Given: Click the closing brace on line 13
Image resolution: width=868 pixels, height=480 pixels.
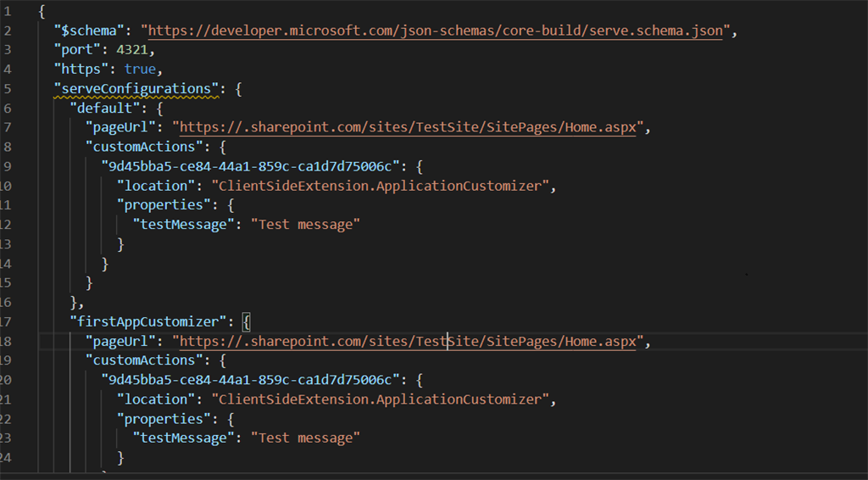Looking at the screenshot, I should click(x=120, y=244).
